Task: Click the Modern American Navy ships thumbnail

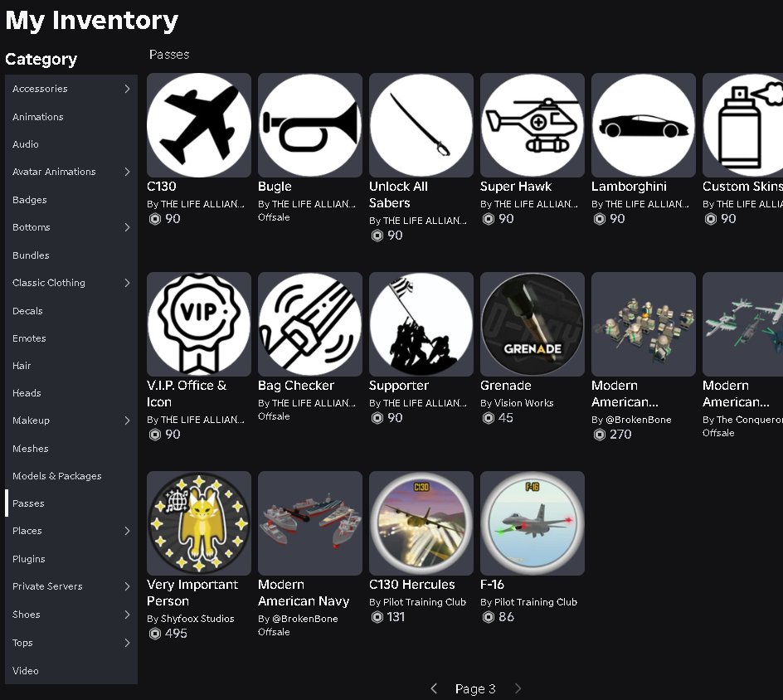Action: click(x=310, y=523)
